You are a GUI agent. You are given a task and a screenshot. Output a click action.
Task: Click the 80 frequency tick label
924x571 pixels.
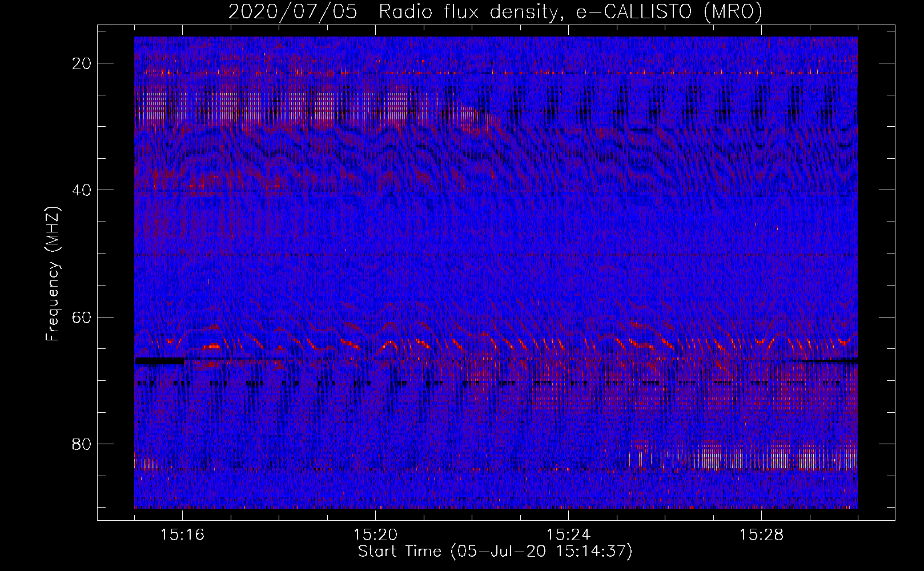pos(82,444)
